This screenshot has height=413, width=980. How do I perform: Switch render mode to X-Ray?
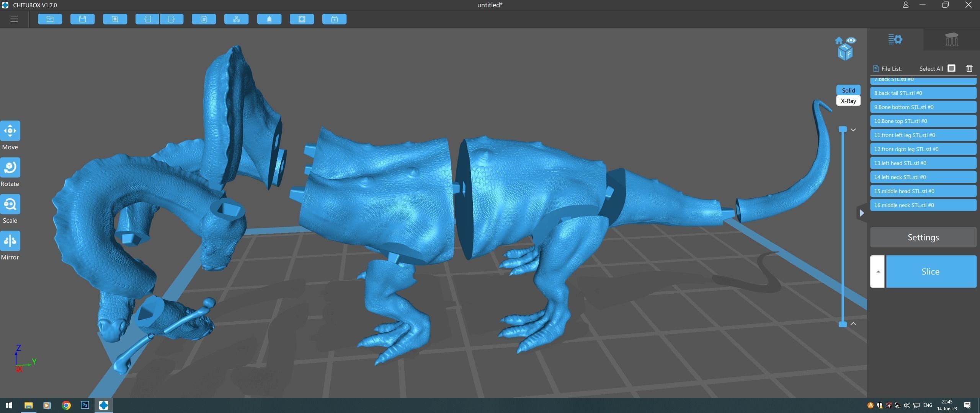848,101
